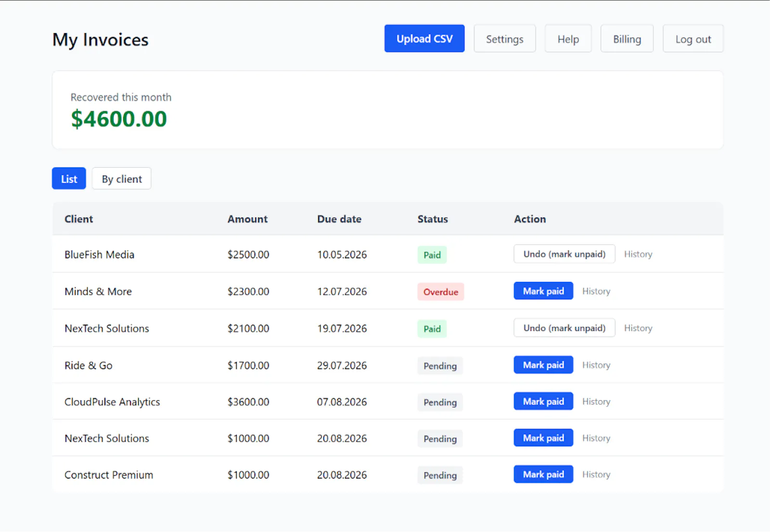Open Settings
This screenshot has width=770, height=532.
pos(504,38)
